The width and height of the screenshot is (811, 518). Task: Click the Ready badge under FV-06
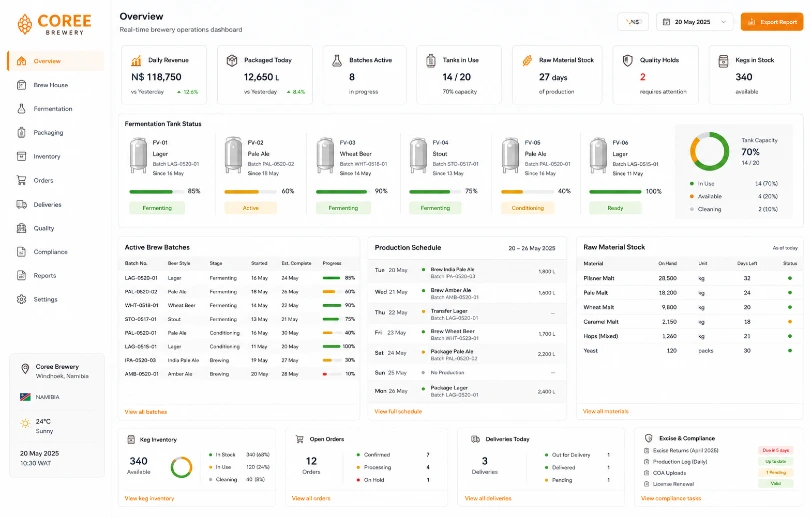[x=615, y=208]
